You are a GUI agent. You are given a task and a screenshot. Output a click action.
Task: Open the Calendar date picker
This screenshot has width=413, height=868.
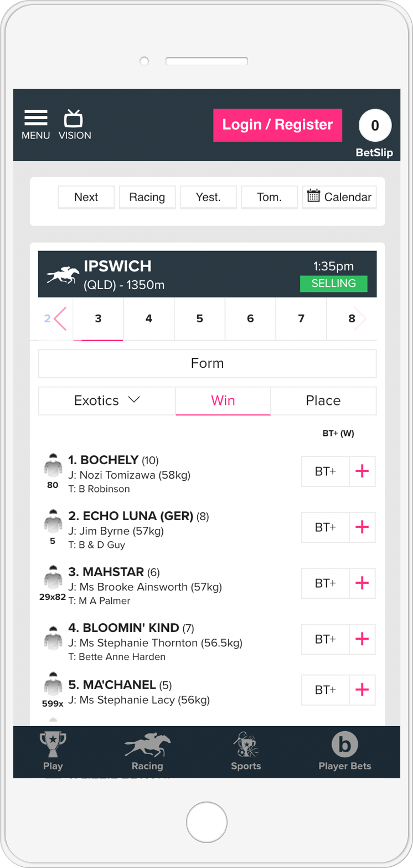(x=339, y=197)
